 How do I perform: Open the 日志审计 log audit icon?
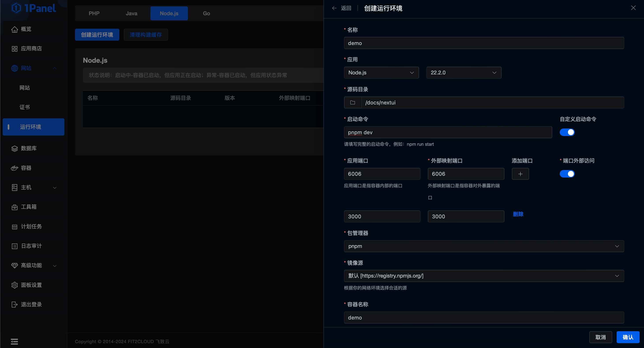coord(15,246)
